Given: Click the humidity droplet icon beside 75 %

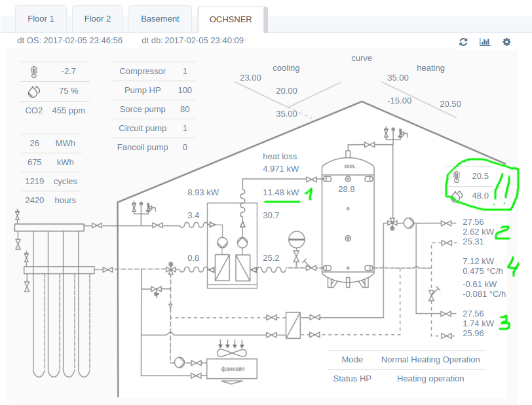Looking at the screenshot, I should [34, 91].
